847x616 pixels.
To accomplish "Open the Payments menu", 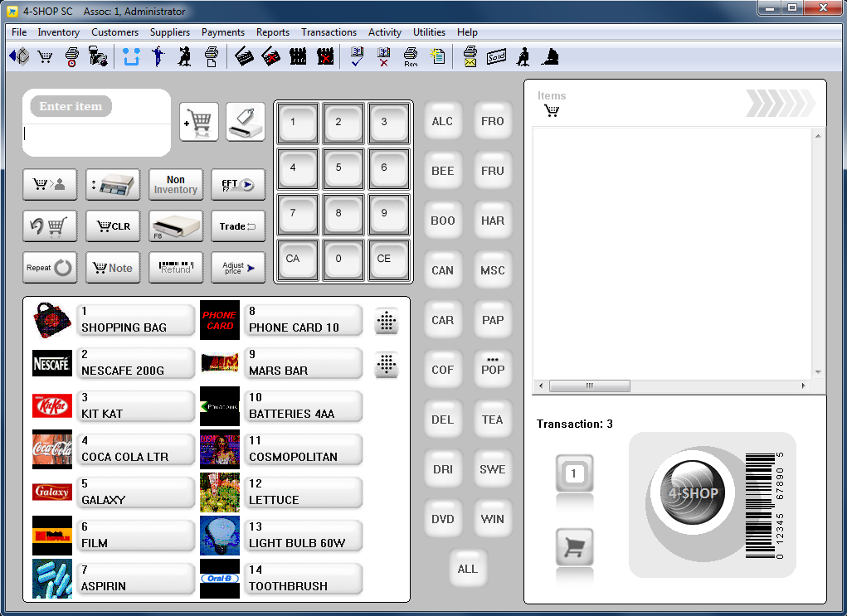I will 223,32.
